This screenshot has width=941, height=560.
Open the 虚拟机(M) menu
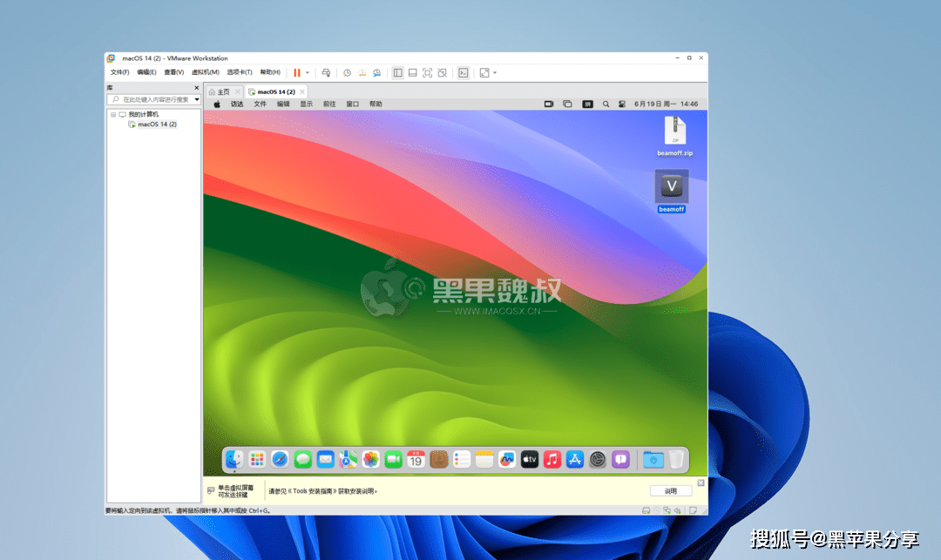206,72
